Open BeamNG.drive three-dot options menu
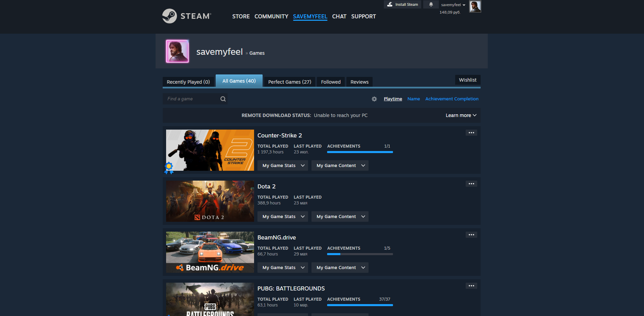644x316 pixels. tap(471, 235)
